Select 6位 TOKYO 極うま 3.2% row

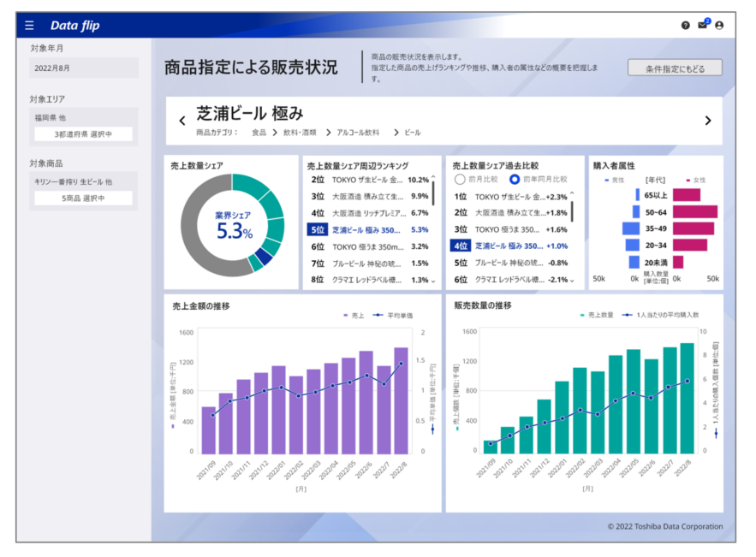click(369, 246)
